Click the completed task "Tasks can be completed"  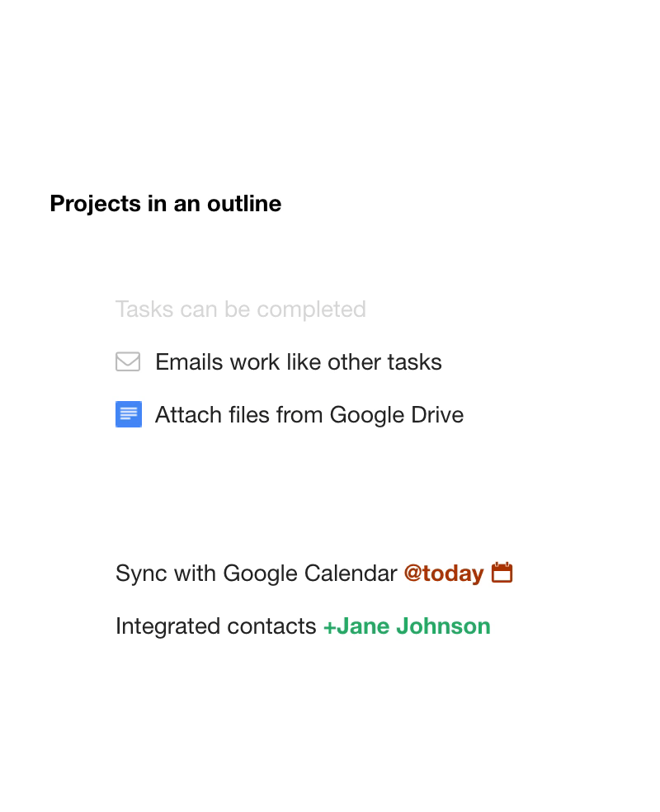(240, 309)
